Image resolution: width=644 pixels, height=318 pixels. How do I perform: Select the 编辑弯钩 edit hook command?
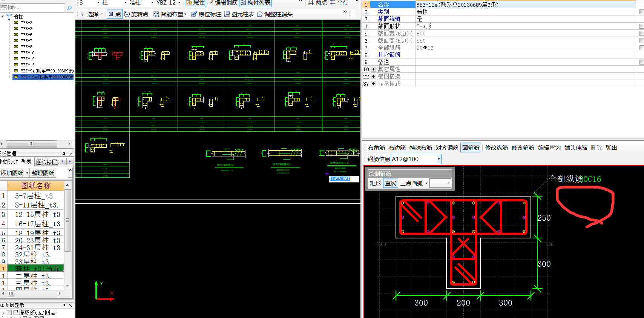tap(549, 148)
